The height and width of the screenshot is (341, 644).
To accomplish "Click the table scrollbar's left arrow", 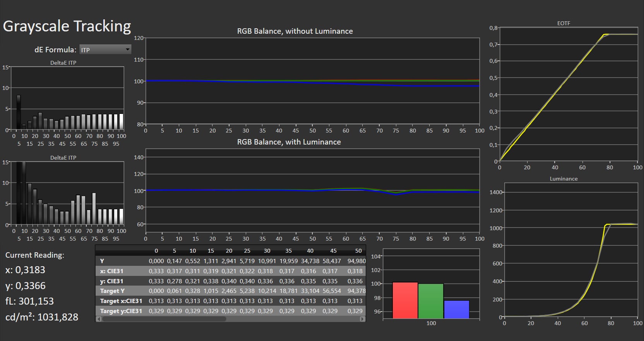I will pos(99,319).
